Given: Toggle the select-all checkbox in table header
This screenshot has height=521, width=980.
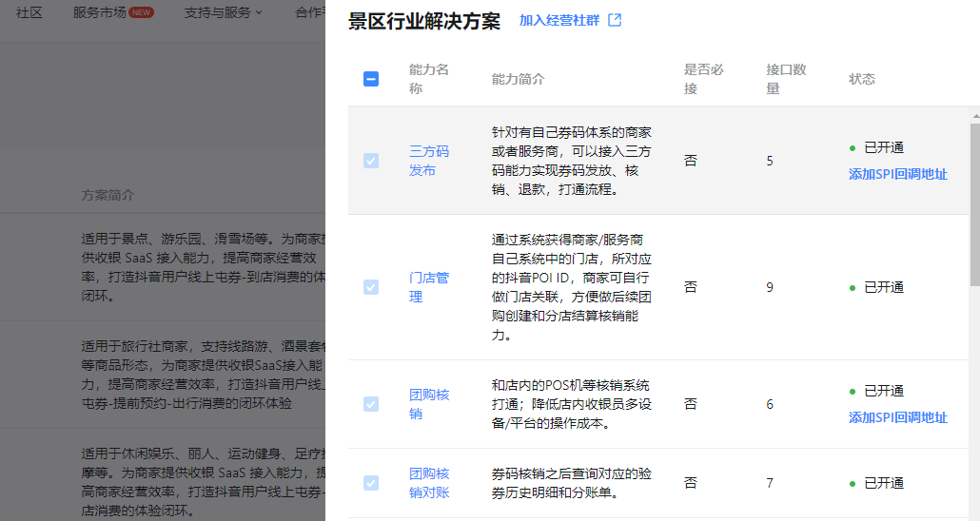Looking at the screenshot, I should pos(371,79).
